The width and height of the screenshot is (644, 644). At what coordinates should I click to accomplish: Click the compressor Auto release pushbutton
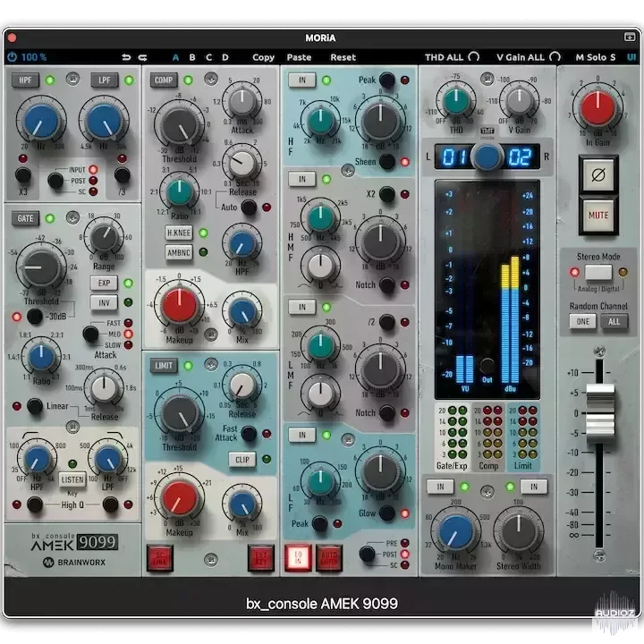click(249, 208)
